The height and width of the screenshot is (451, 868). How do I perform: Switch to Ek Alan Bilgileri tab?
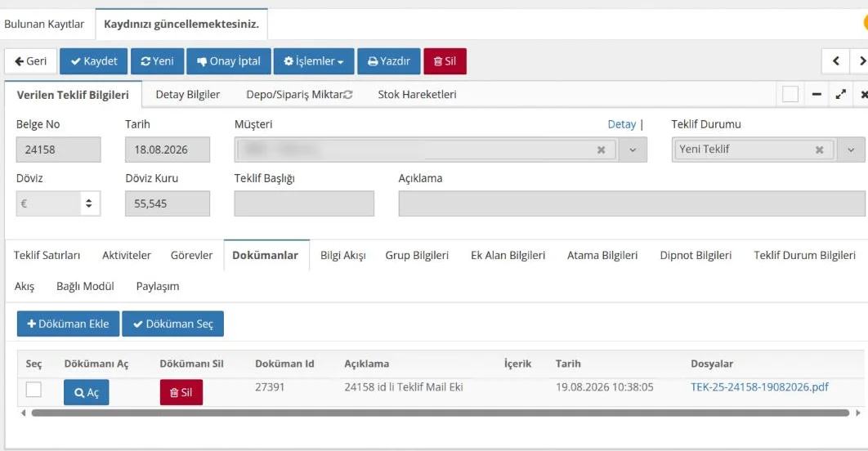click(508, 255)
